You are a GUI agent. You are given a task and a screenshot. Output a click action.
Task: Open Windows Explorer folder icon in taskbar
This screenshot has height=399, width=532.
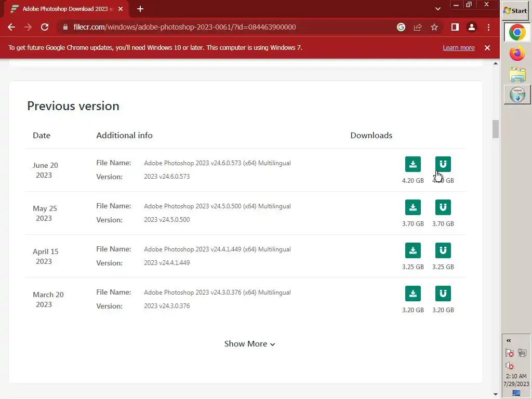pos(517,75)
